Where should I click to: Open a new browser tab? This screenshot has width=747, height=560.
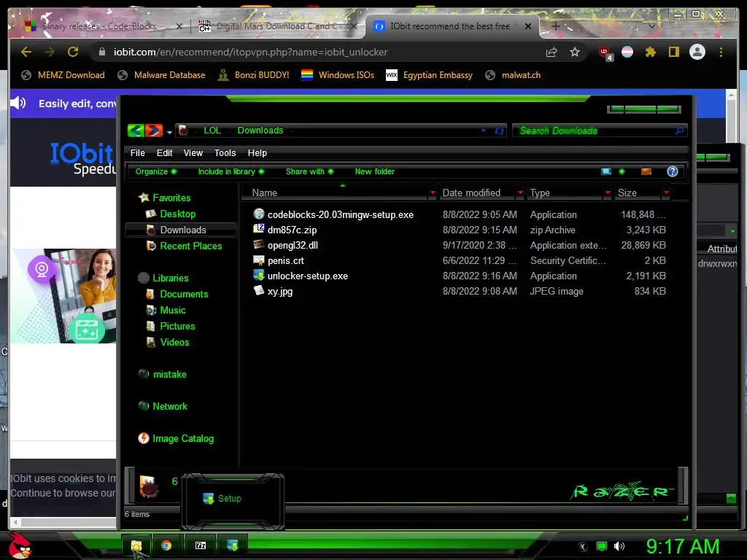click(555, 26)
